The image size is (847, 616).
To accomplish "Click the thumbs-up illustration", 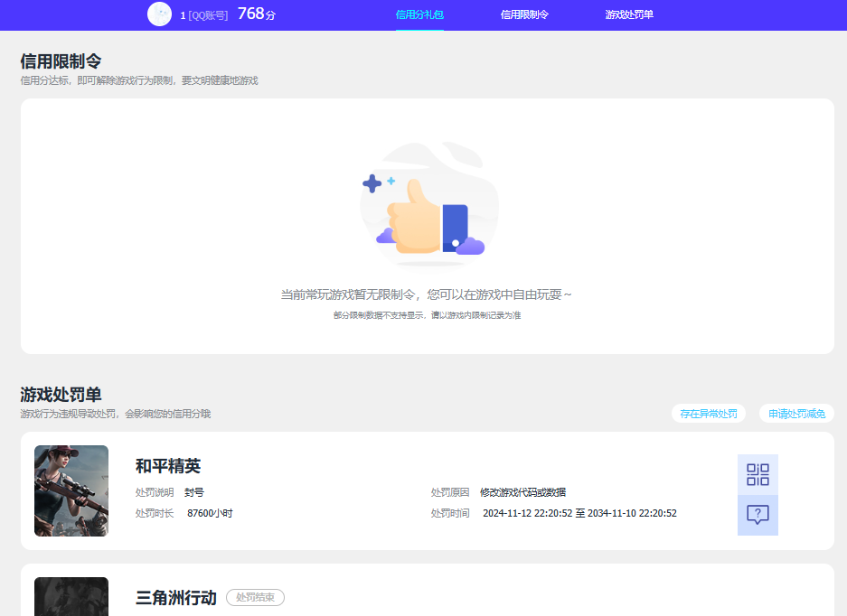I will 428,205.
